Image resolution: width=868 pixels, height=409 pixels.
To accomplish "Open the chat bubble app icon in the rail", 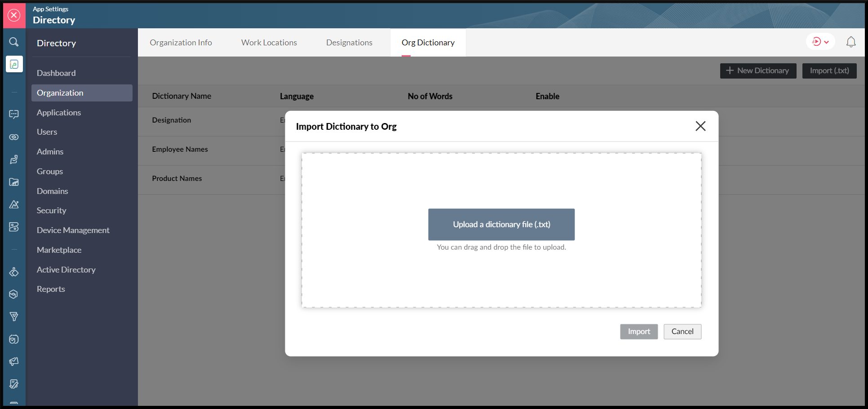I will tap(14, 114).
